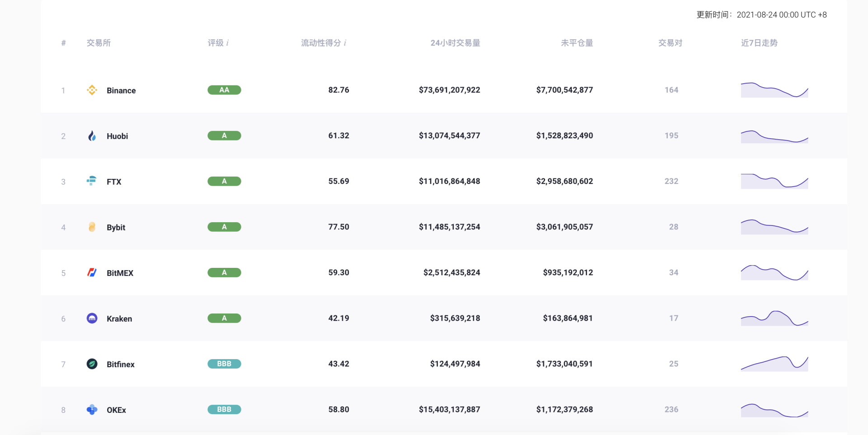868x435 pixels.
Task: Click Kraken liquidity score 42.19
Action: tap(339, 318)
